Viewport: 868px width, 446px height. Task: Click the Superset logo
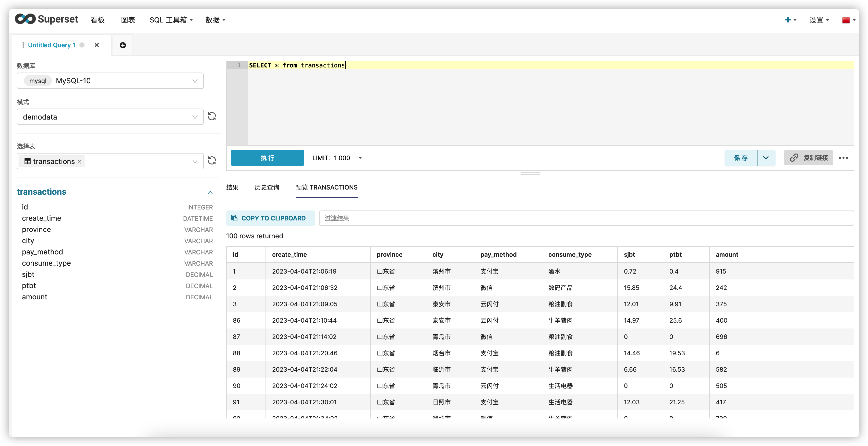[x=46, y=19]
